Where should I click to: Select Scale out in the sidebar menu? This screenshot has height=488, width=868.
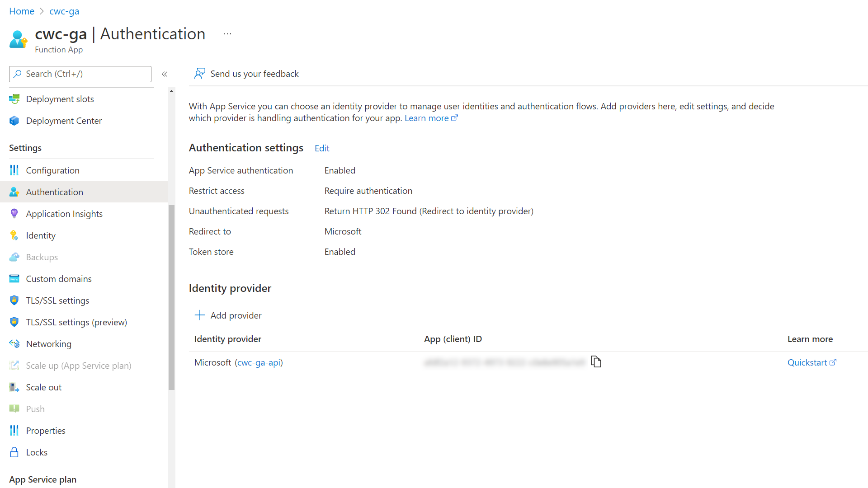coord(43,387)
